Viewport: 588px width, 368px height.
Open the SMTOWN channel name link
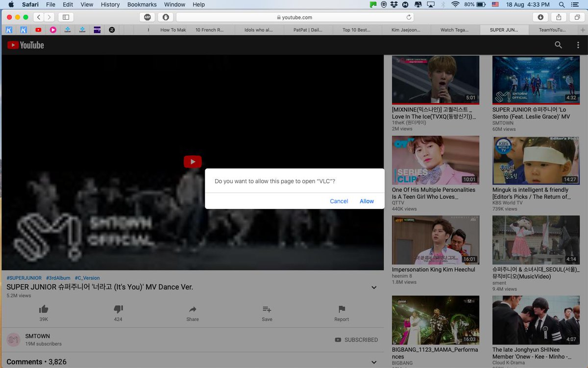coord(37,336)
